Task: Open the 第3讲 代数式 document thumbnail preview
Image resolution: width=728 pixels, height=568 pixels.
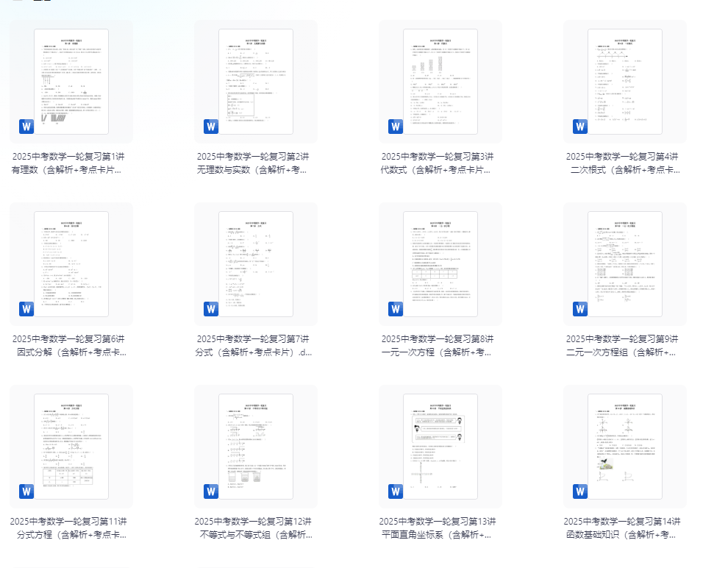Action: coord(440,82)
